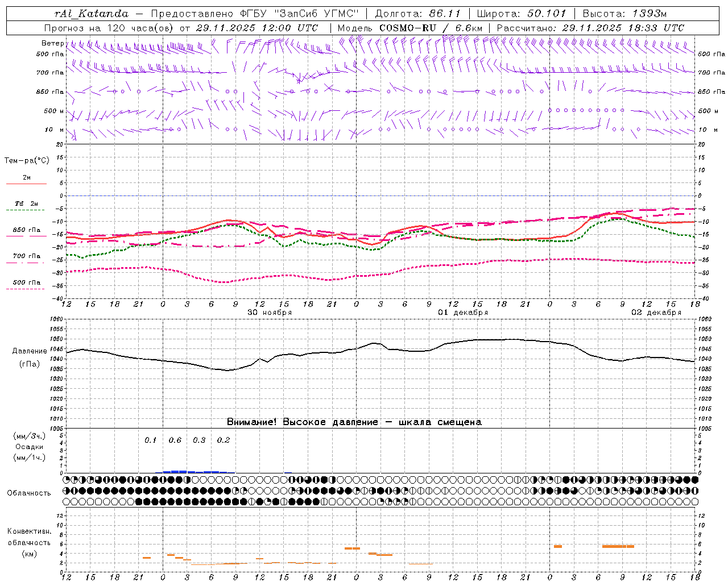This screenshot has width=728, height=582.
Task: Click the 0.2 precipitation amount value
Action: (x=224, y=440)
